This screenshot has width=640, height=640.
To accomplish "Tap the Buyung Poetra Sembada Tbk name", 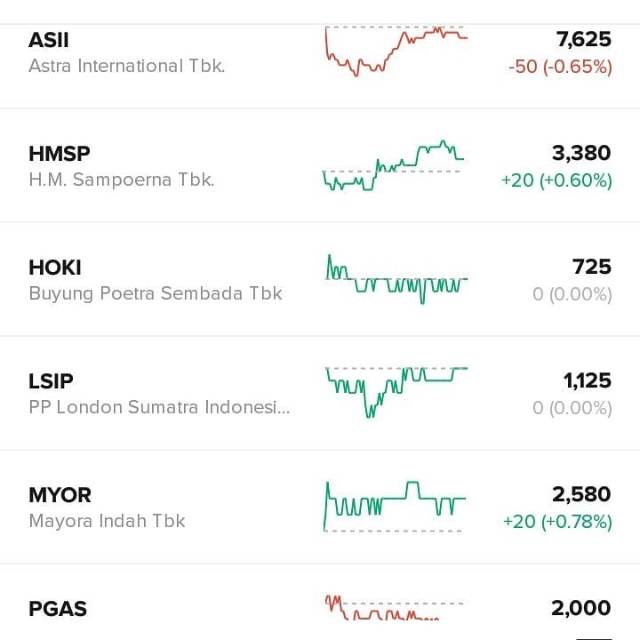I will (155, 294).
